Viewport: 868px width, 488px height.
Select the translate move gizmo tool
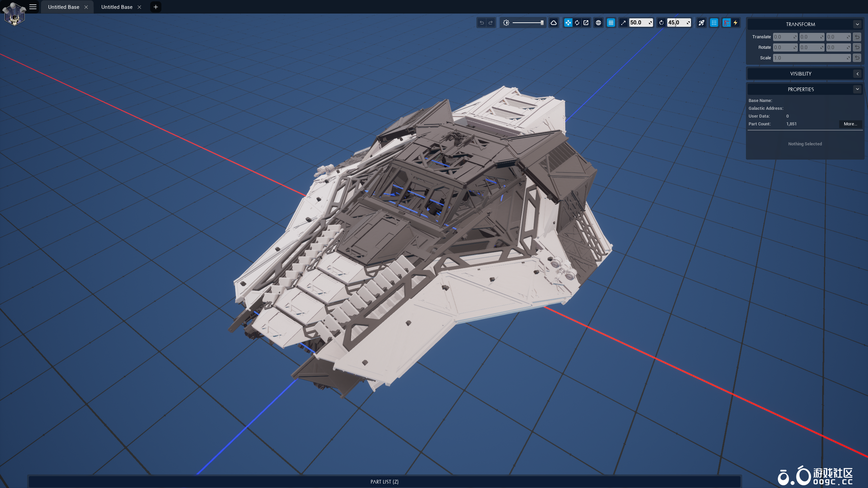(568, 23)
